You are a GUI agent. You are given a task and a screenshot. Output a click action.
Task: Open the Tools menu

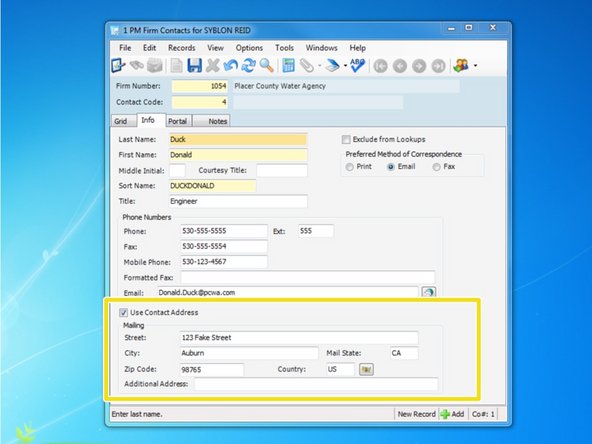pos(284,48)
